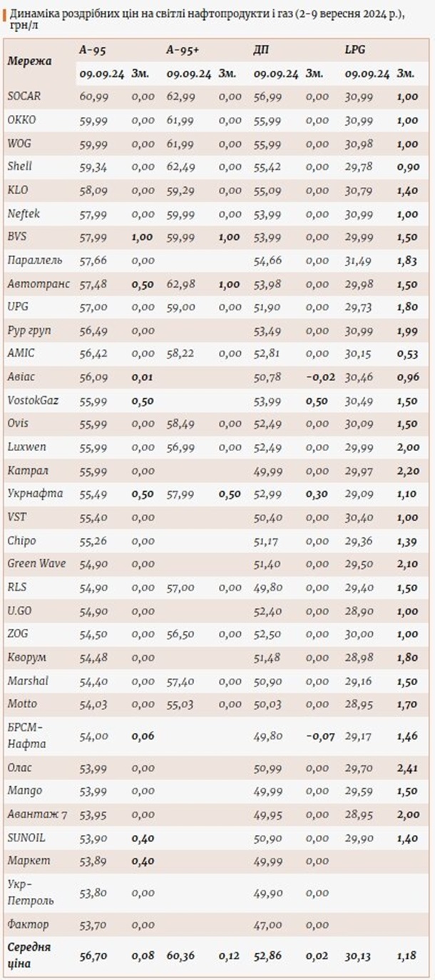The image size is (435, 980).
Task: Click the A-95+ column header
Action: [183, 50]
